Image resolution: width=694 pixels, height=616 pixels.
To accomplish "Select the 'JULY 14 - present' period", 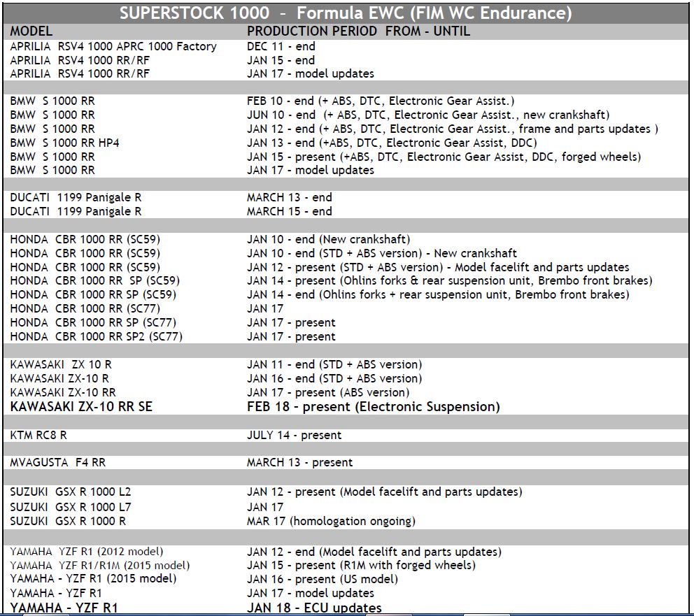I will coord(294,435).
